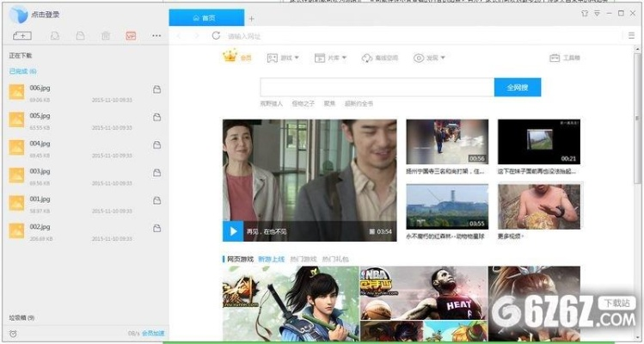Click the crown 会员 icon
This screenshot has width=644, height=344.
pos(230,58)
